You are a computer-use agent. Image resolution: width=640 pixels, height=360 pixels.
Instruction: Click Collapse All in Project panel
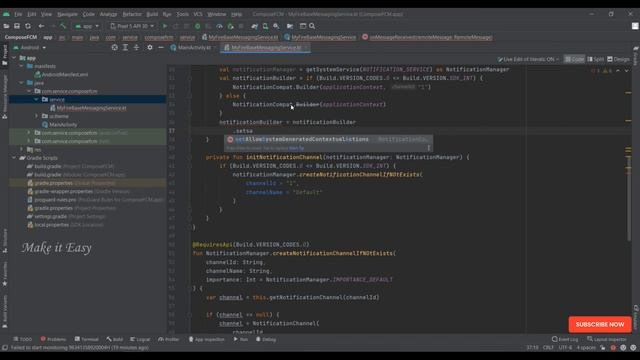coord(136,48)
